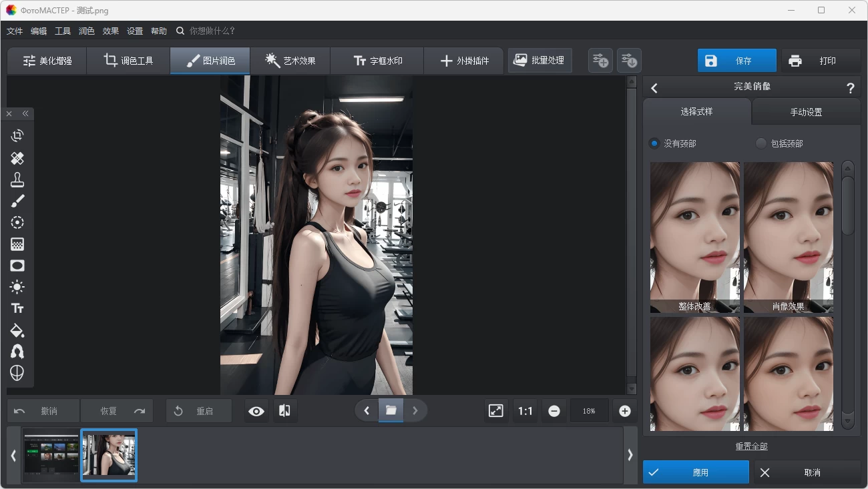
Task: Select the crop and rotate tool icon
Action: tap(17, 136)
